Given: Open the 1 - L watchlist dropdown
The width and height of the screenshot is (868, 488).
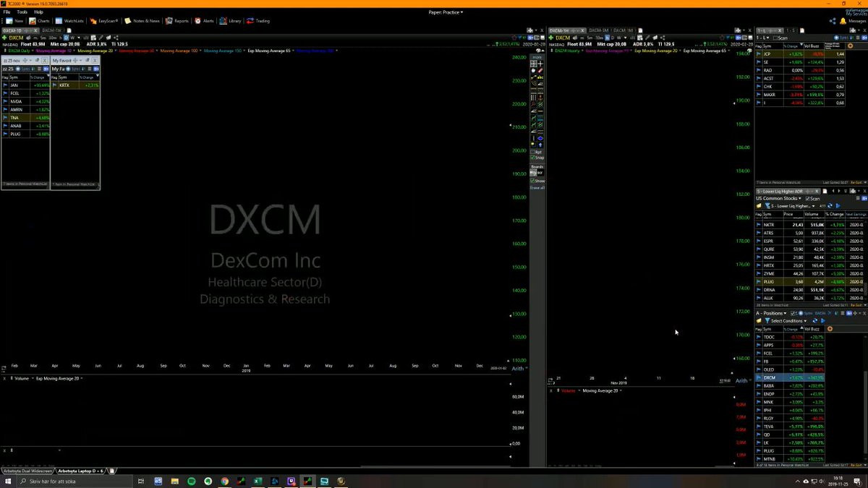Looking at the screenshot, I should [x=762, y=38].
